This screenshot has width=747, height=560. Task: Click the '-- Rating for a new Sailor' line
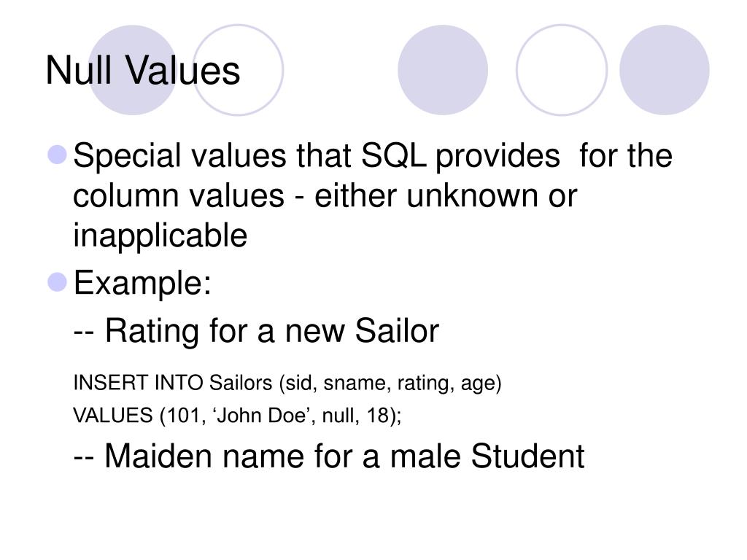click(256, 331)
